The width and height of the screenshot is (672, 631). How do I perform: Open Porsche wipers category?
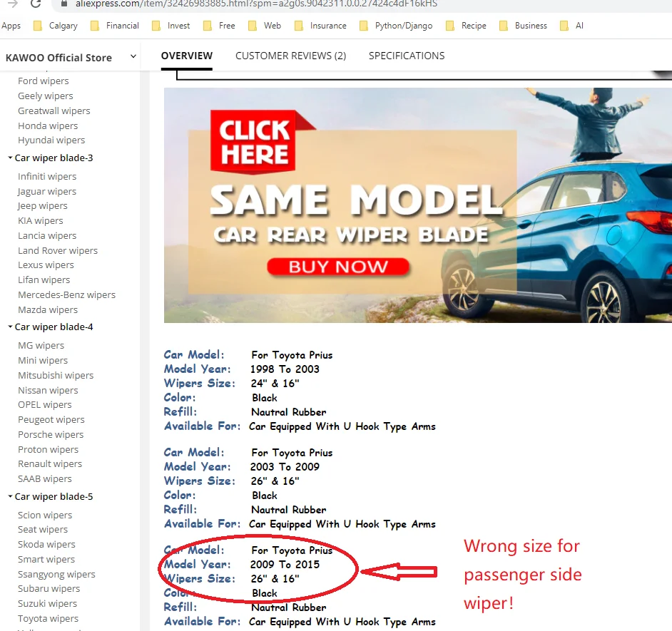(x=51, y=435)
